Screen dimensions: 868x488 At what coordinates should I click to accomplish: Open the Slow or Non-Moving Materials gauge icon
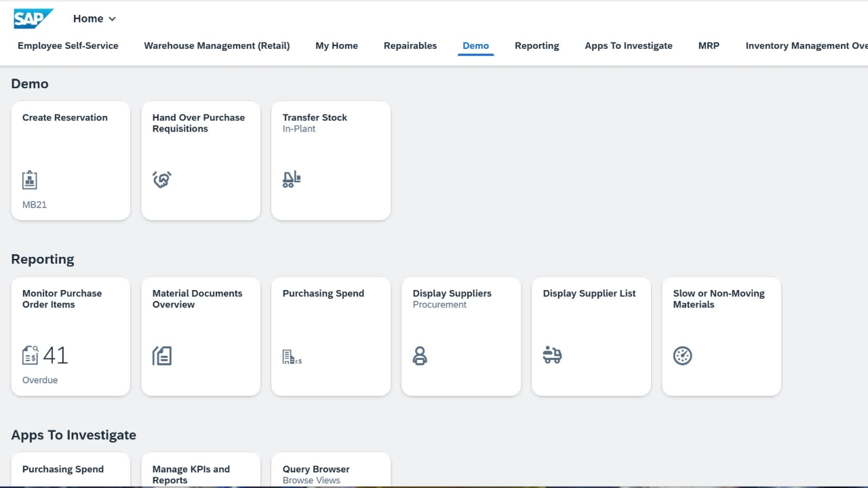(682, 356)
